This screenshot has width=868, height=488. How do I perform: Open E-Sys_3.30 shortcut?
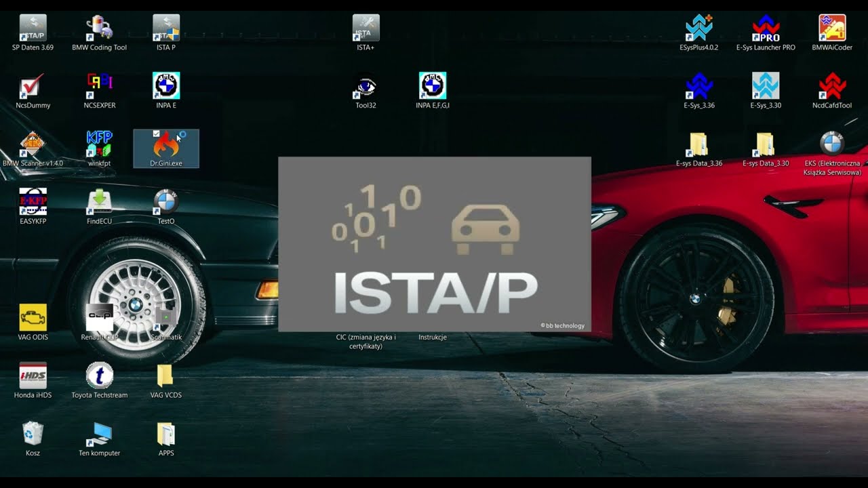pyautogui.click(x=766, y=86)
